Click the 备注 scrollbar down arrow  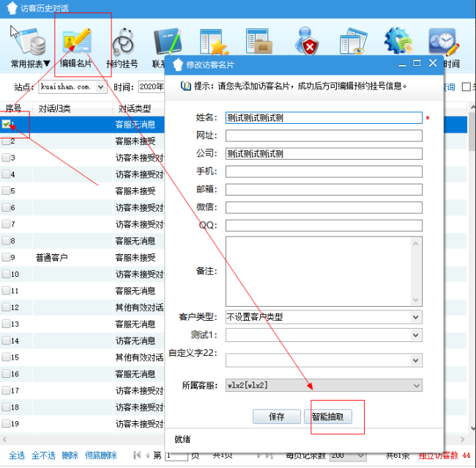pos(416,300)
